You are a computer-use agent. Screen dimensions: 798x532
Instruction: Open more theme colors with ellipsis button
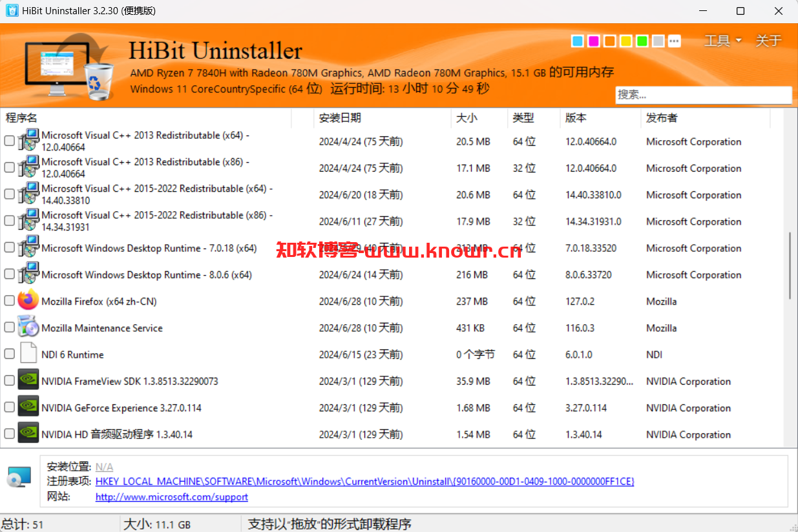(x=674, y=41)
